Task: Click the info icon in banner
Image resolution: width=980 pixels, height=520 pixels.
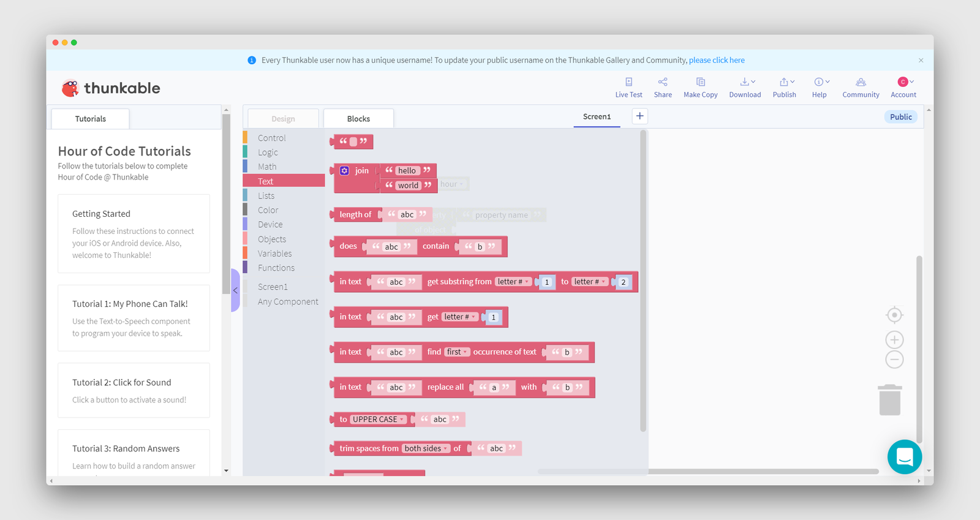Action: (252, 60)
